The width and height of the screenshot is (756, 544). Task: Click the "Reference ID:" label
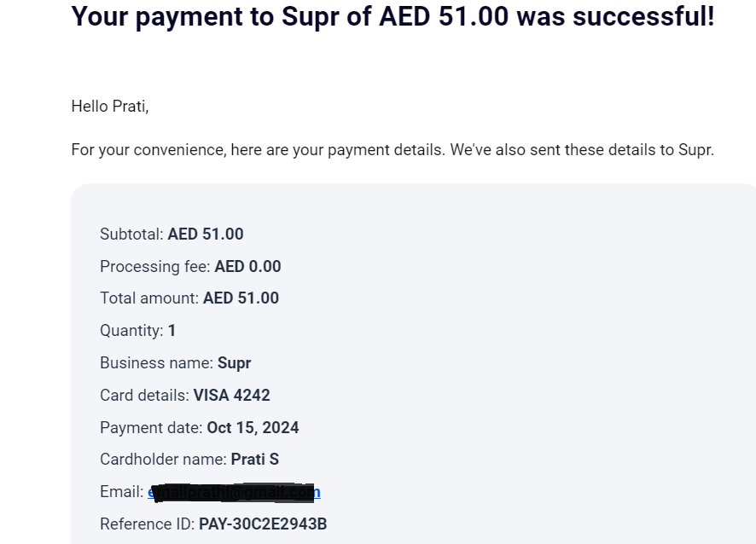pyautogui.click(x=147, y=524)
